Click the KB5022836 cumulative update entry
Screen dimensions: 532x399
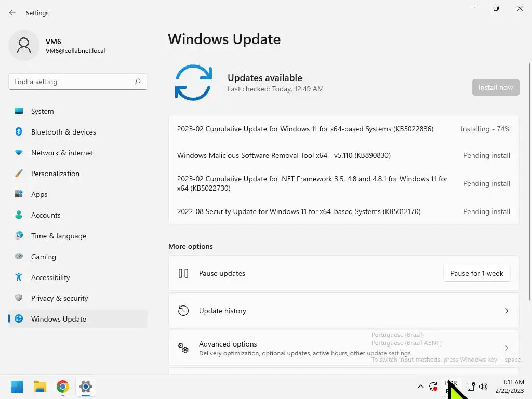344,129
